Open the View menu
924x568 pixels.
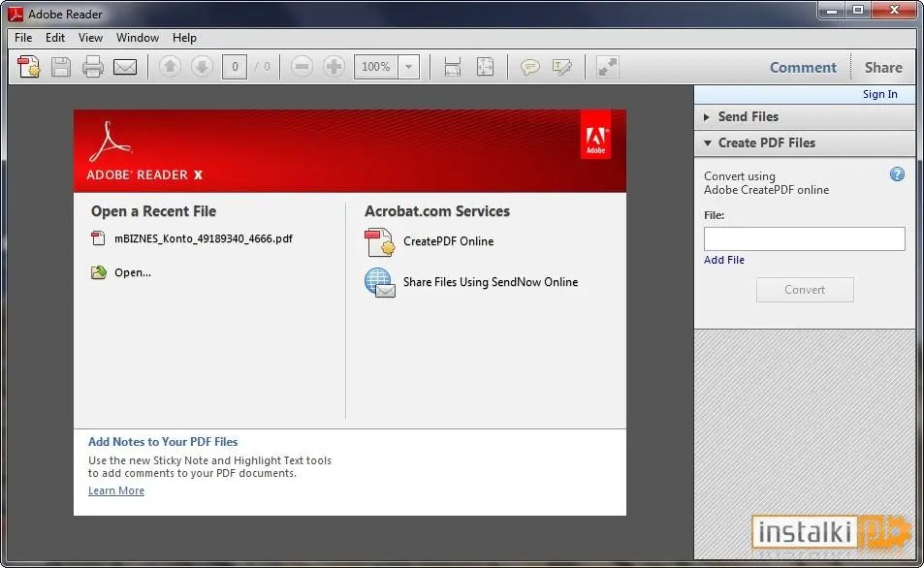pos(90,38)
